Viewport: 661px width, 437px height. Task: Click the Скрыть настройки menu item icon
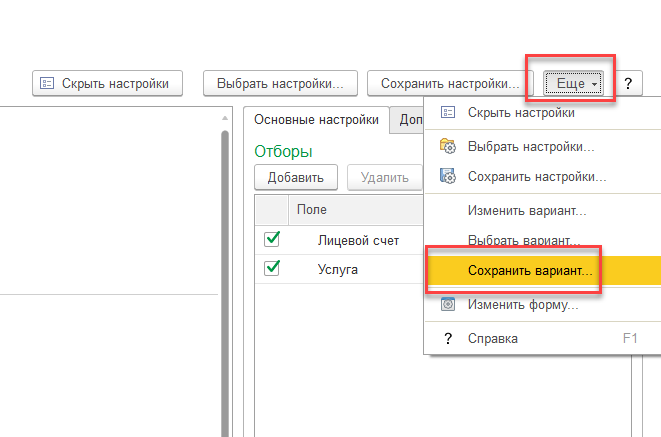[448, 113]
